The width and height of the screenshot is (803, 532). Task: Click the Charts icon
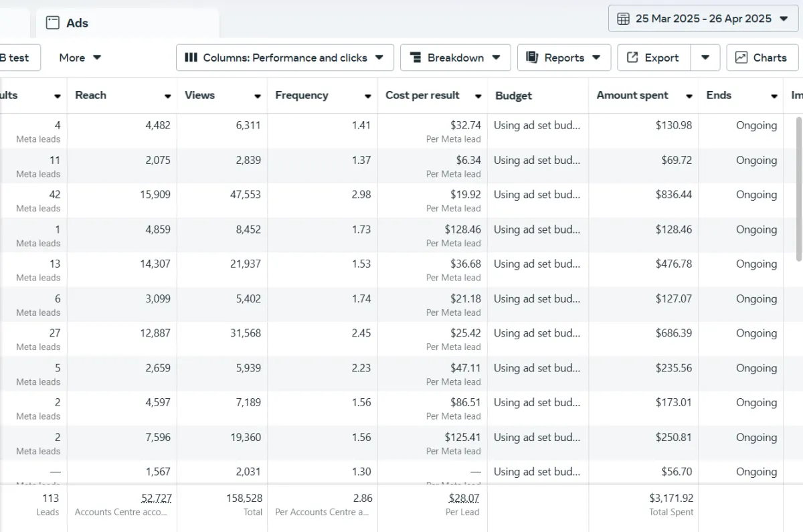coord(741,58)
